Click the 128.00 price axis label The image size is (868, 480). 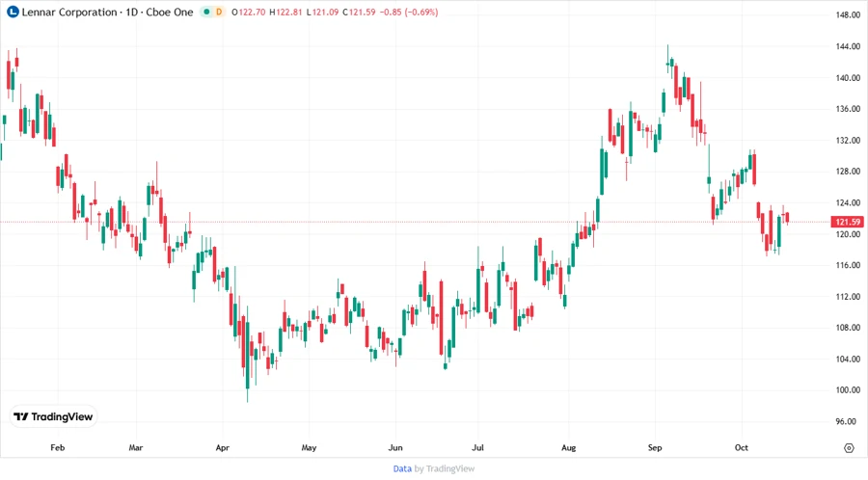tap(848, 172)
